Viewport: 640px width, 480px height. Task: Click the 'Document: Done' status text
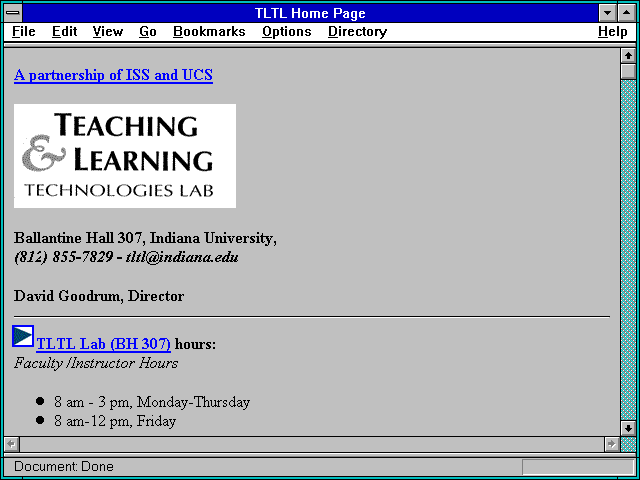64,467
